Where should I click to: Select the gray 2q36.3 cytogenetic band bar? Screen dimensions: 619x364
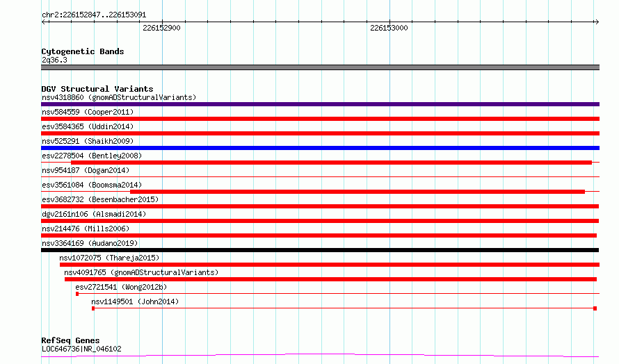[320, 67]
